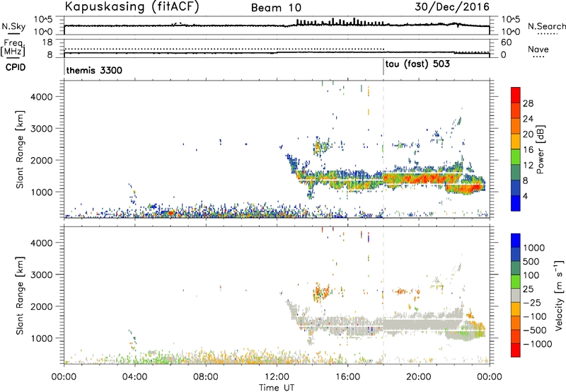Click the CPID marker line before 'themis 3300'

tap(64, 67)
